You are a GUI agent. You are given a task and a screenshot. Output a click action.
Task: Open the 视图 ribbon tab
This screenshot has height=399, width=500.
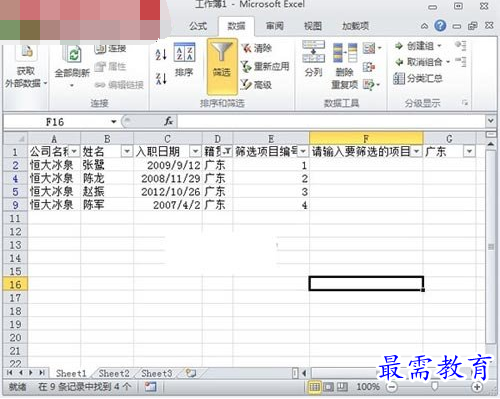click(x=313, y=26)
